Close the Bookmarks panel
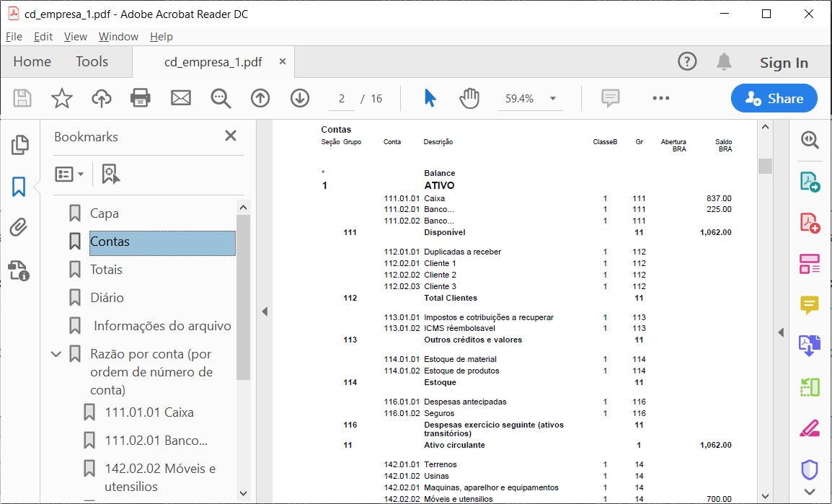This screenshot has width=832, height=504. point(231,136)
